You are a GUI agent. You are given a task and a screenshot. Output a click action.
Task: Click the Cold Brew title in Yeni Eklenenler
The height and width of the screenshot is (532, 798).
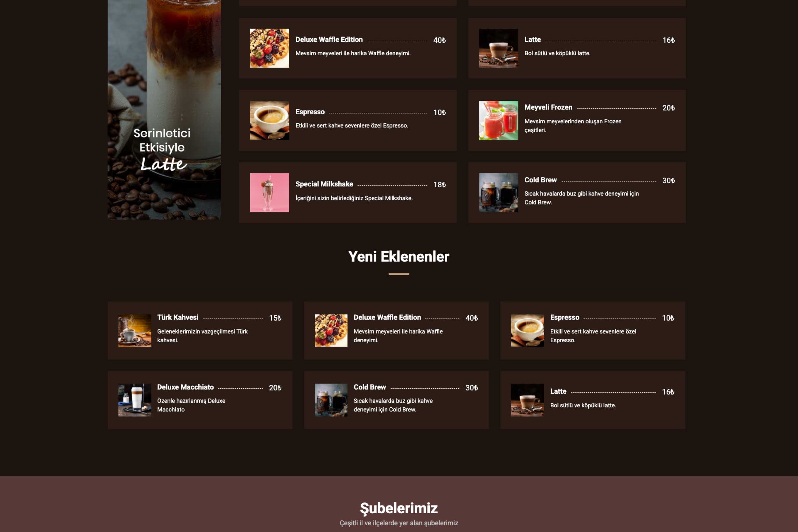click(369, 387)
